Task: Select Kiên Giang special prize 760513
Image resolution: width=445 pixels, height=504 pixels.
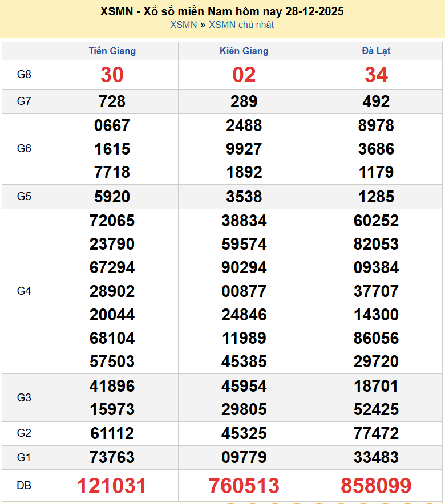Action: tap(244, 486)
